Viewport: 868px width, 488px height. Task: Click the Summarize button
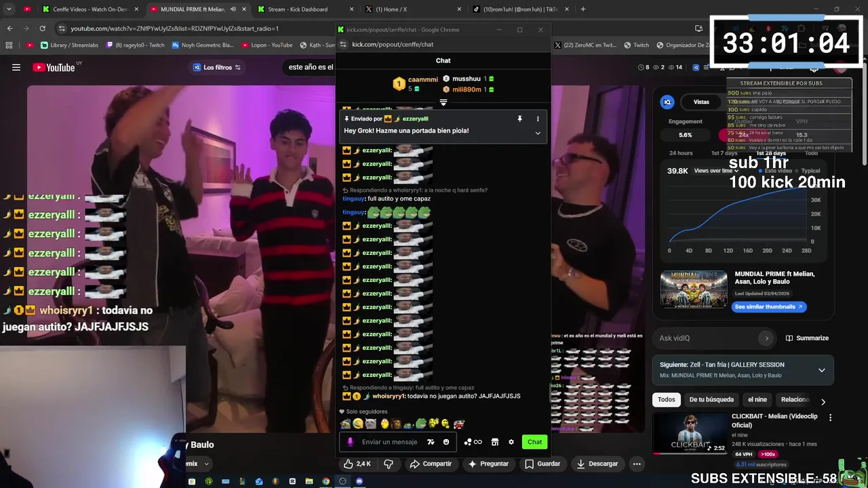pos(807,338)
